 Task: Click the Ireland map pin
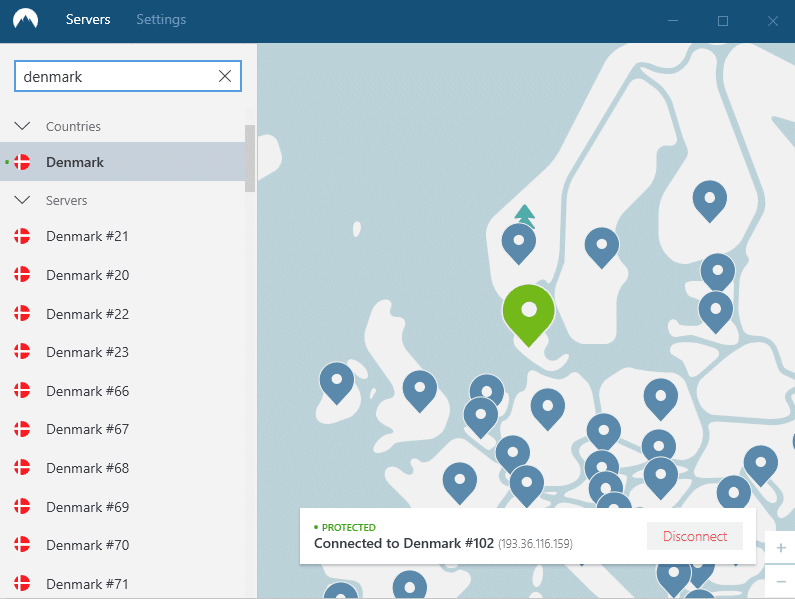pos(337,383)
